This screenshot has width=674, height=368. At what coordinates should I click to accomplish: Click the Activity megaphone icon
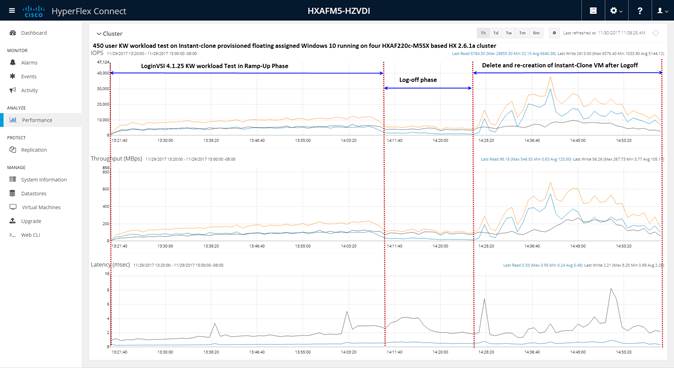click(x=12, y=90)
